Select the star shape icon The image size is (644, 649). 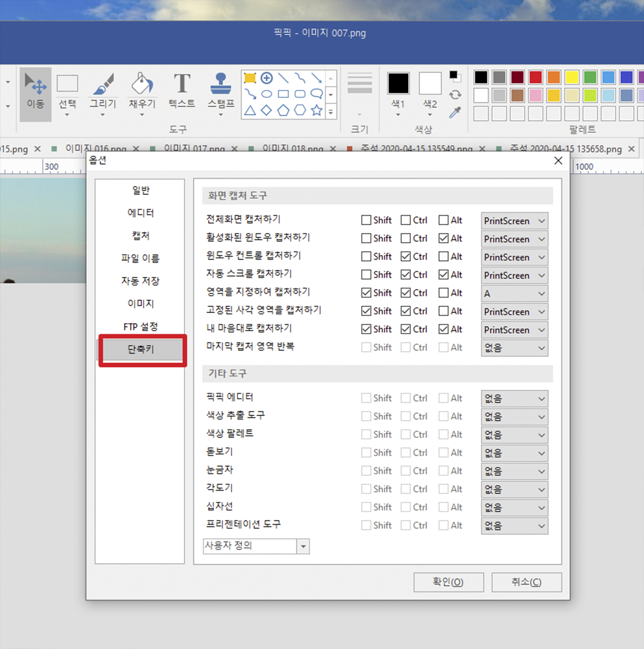tap(317, 110)
